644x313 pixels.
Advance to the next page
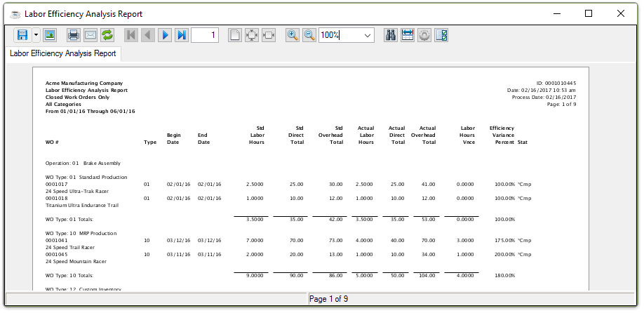[x=165, y=35]
